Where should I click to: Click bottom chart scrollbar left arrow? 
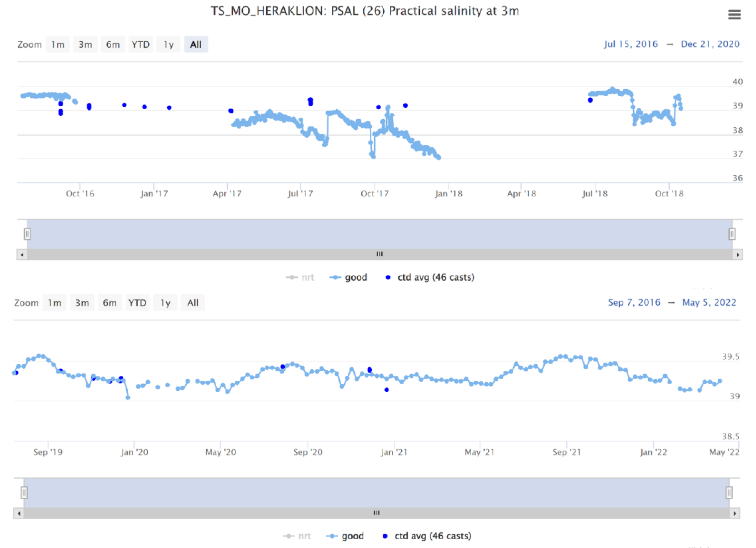(19, 513)
